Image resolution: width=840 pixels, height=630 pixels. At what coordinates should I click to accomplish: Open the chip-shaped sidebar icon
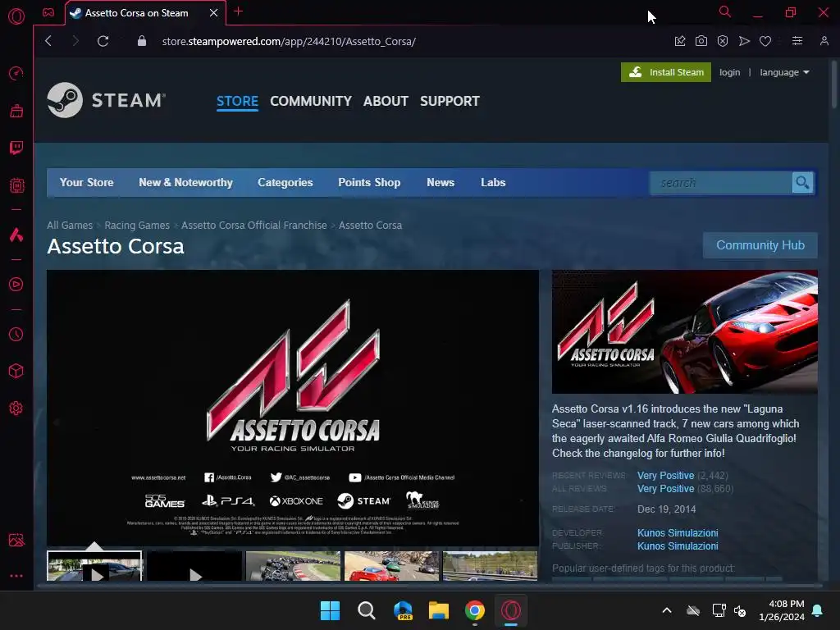click(16, 185)
